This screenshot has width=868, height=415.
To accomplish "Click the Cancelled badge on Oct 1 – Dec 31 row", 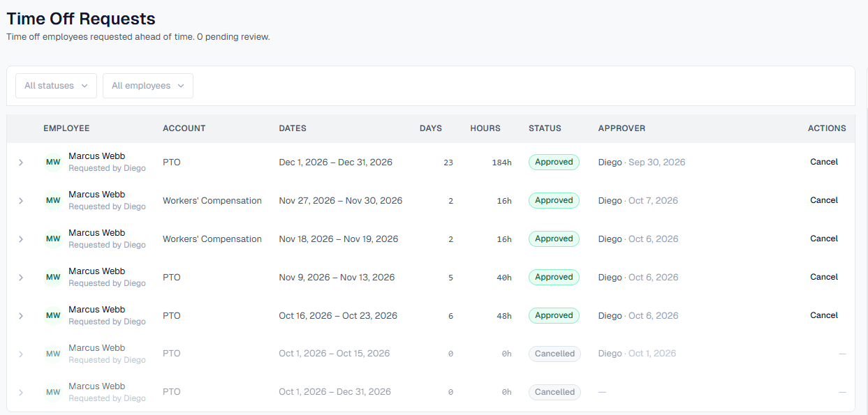I will pyautogui.click(x=554, y=392).
